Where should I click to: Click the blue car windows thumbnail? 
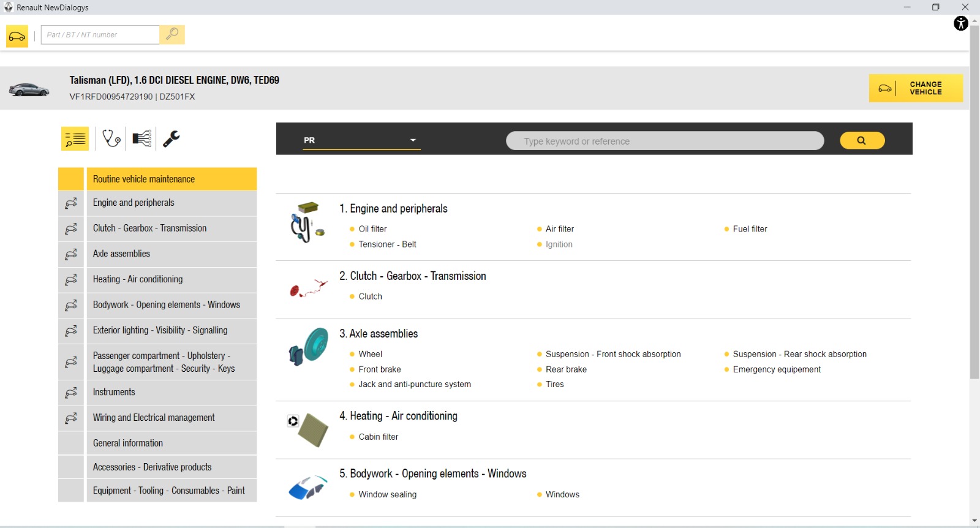(308, 488)
